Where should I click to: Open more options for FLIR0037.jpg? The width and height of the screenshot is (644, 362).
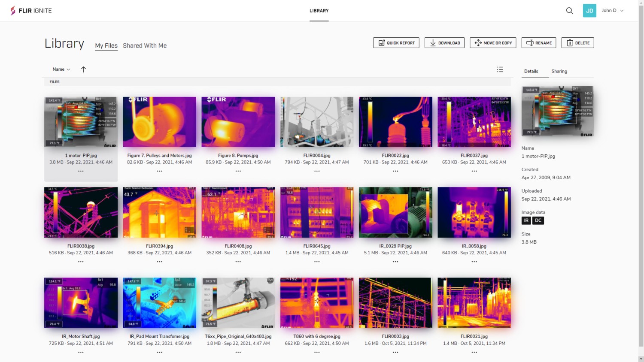(474, 171)
